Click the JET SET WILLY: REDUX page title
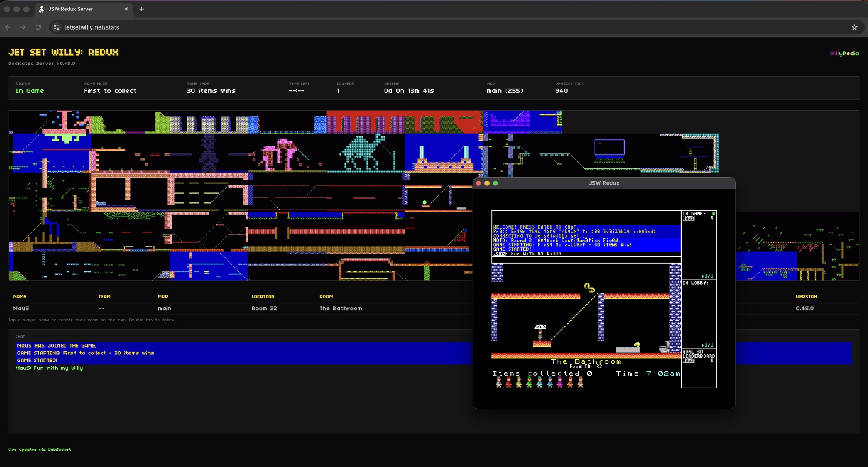Image resolution: width=868 pixels, height=467 pixels. tap(63, 52)
